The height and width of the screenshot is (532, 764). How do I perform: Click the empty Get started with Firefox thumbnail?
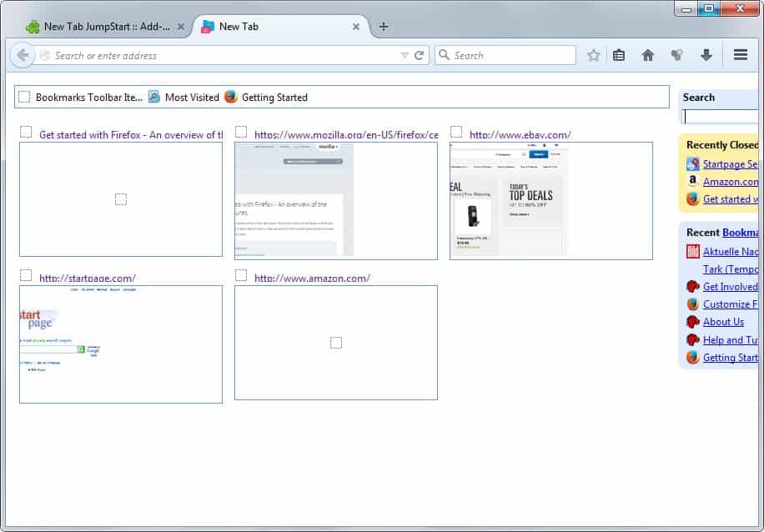pyautogui.click(x=121, y=199)
